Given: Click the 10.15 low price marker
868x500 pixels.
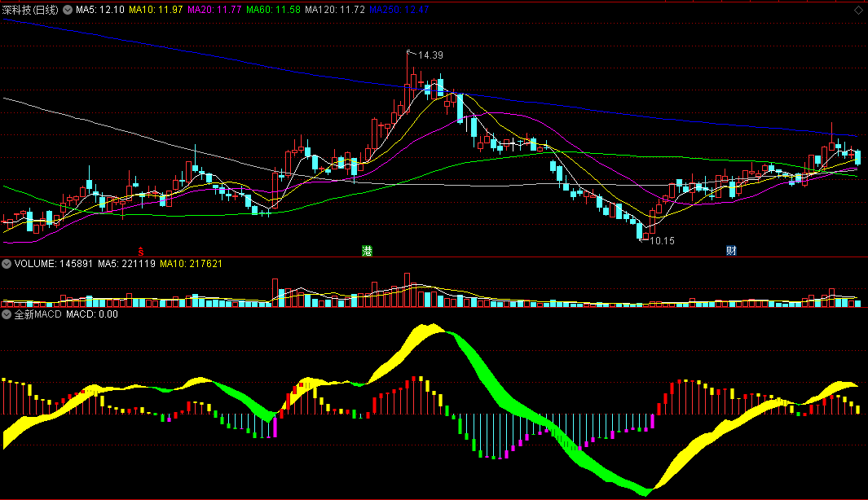Looking at the screenshot, I should click(662, 241).
